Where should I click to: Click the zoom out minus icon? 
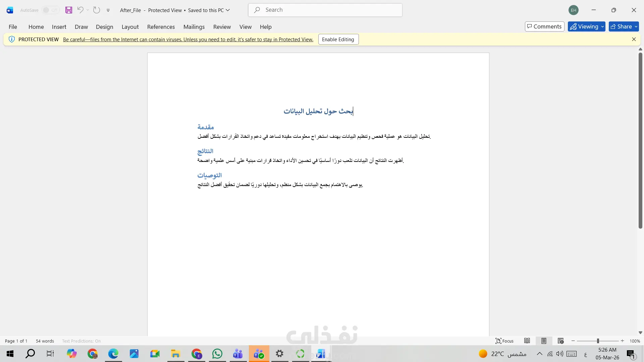point(573,341)
